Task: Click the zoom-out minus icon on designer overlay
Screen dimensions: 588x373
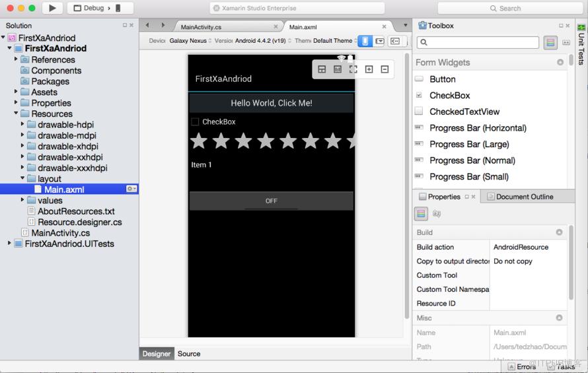Action: click(x=385, y=69)
